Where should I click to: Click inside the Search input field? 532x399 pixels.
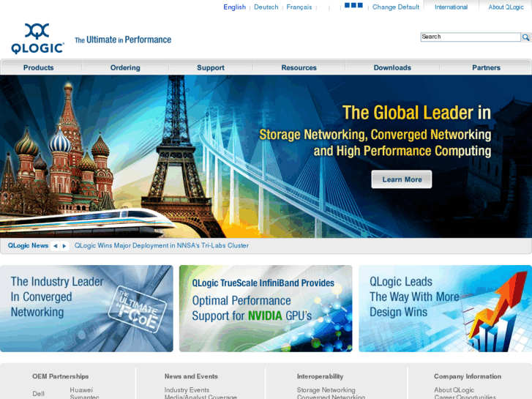point(471,37)
